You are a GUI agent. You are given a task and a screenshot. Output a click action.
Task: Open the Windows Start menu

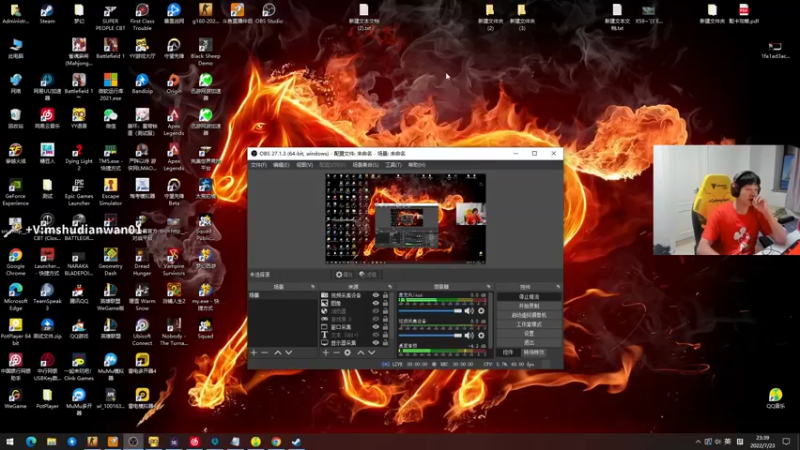click(10, 441)
